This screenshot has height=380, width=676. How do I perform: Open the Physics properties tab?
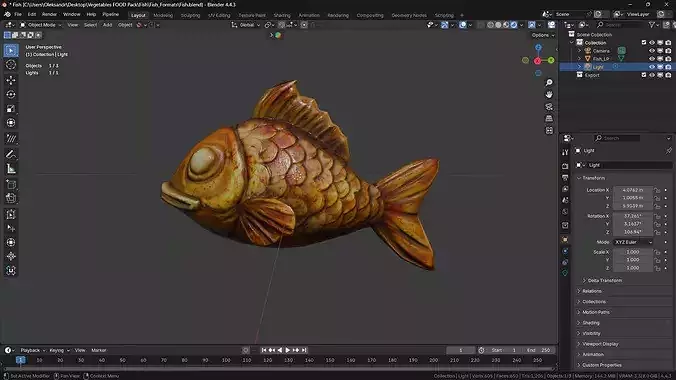pyautogui.click(x=565, y=251)
